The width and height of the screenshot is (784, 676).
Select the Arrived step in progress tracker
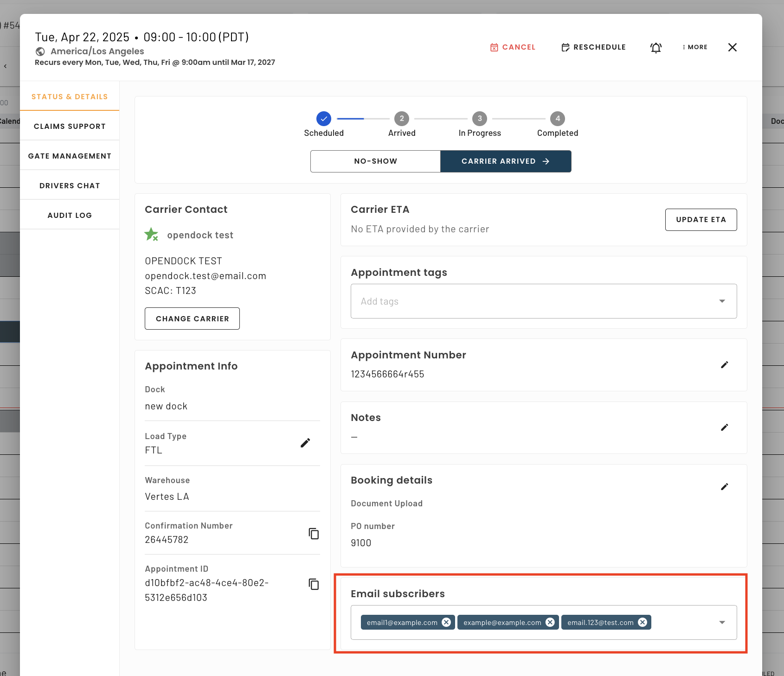pyautogui.click(x=401, y=119)
